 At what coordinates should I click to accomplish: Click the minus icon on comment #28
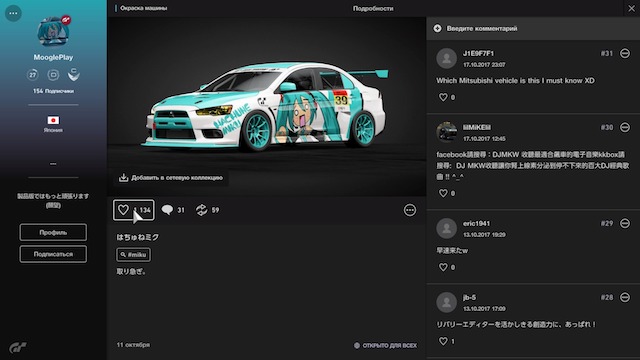[624, 297]
